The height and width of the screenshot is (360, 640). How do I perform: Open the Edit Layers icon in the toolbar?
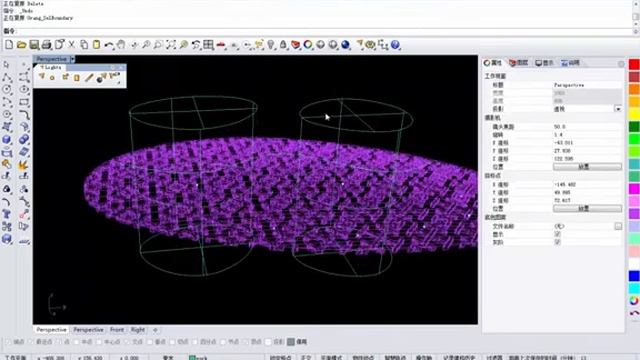click(x=296, y=45)
